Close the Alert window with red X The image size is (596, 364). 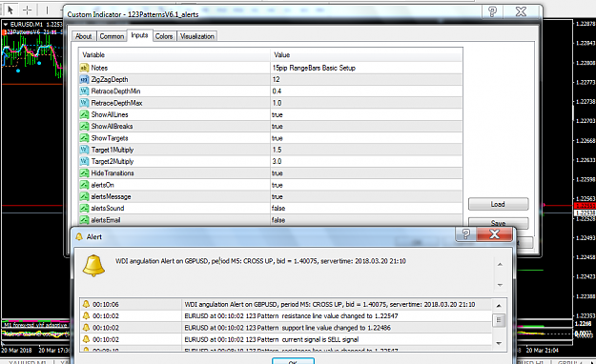[x=495, y=234]
